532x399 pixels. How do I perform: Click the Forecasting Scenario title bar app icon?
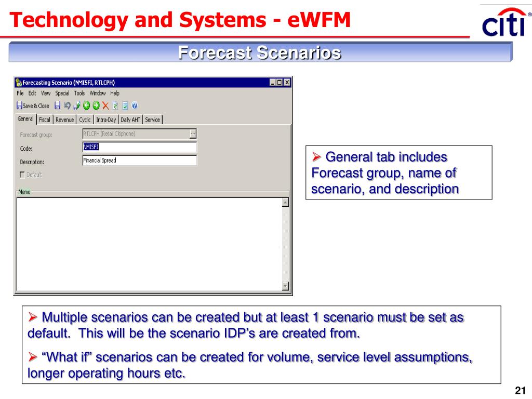[x=19, y=83]
